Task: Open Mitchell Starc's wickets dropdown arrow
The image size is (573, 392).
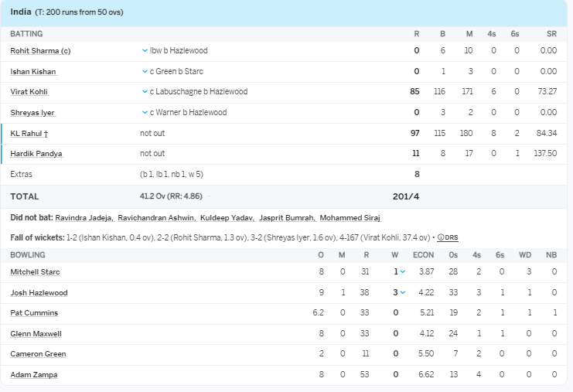Action: pos(403,272)
